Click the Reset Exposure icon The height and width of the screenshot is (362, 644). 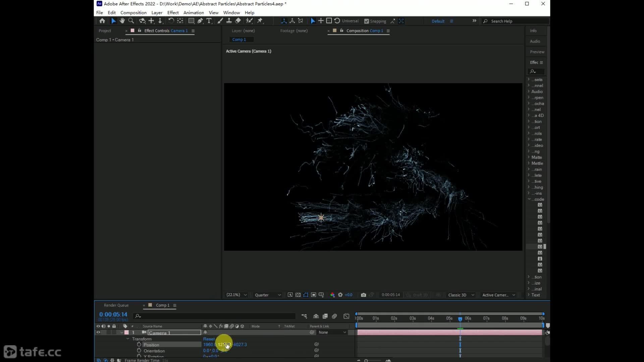[340, 295]
